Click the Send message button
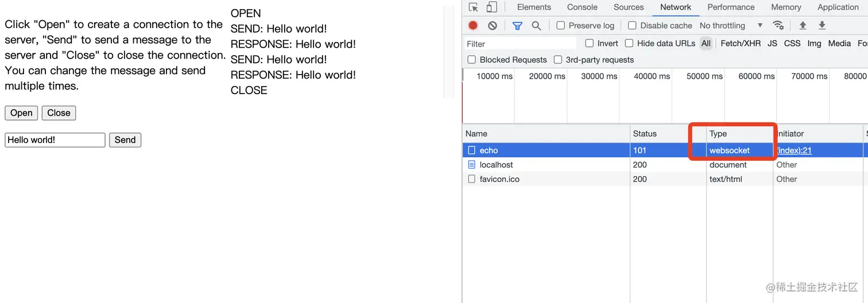This screenshot has height=303, width=868. [125, 140]
